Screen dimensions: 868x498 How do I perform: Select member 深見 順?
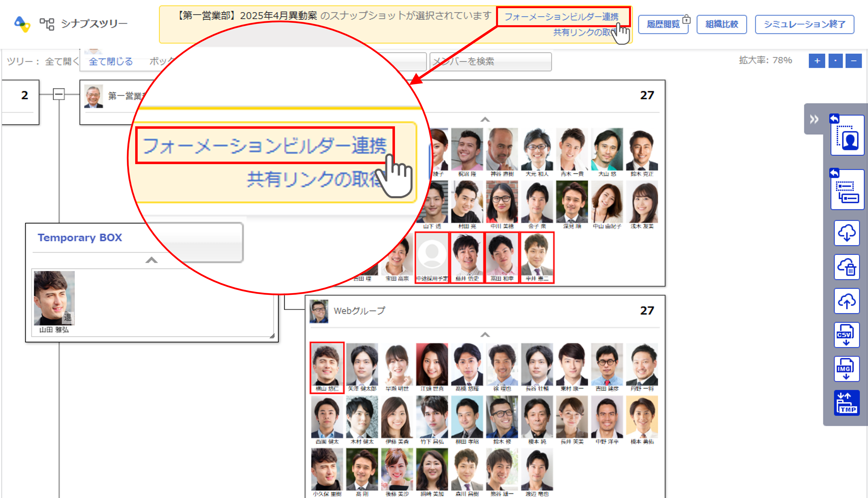click(572, 205)
